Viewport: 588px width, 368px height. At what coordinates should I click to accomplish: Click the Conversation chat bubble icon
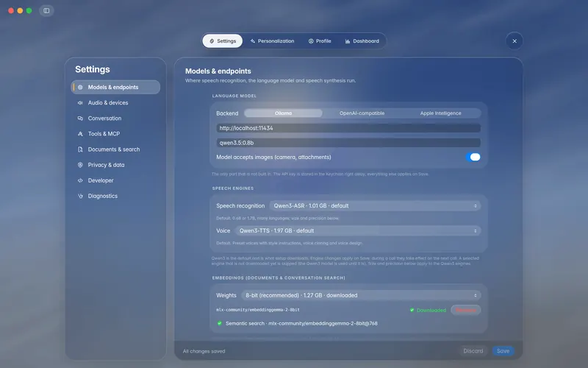pyautogui.click(x=80, y=118)
